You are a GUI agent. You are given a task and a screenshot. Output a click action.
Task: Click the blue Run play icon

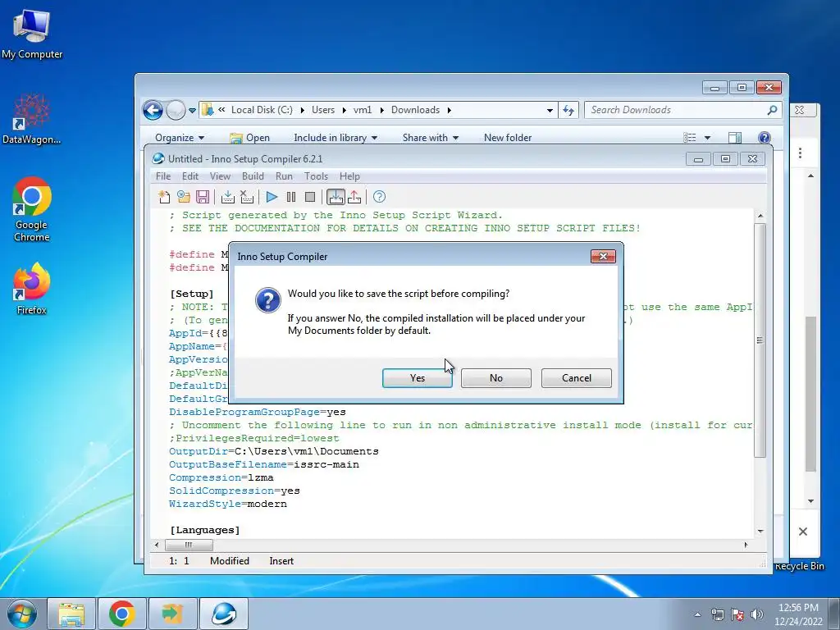pos(272,197)
